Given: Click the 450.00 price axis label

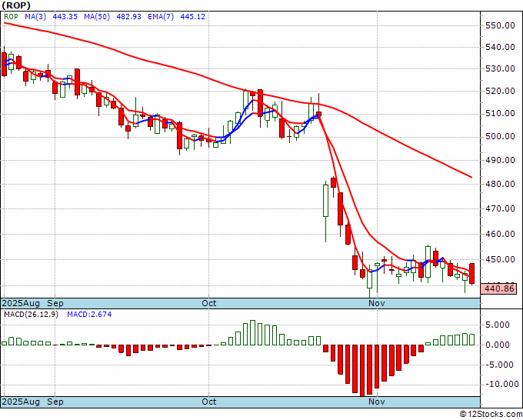Looking at the screenshot, I should (500, 259).
